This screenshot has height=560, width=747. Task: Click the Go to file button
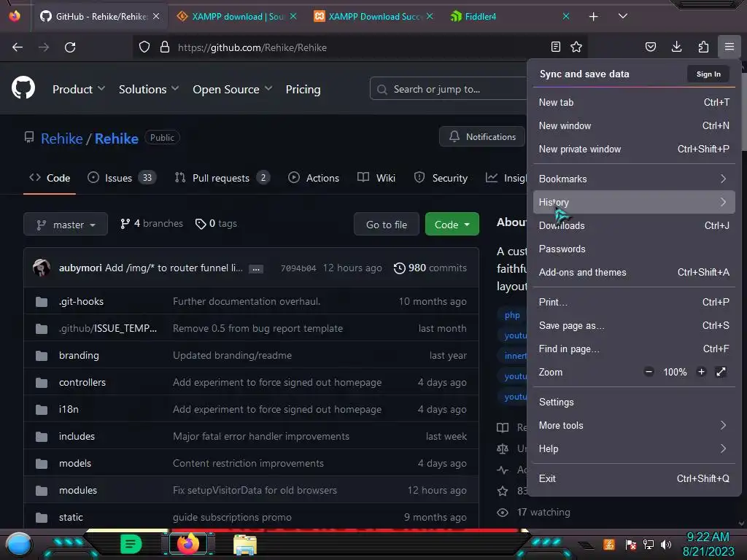coord(387,225)
